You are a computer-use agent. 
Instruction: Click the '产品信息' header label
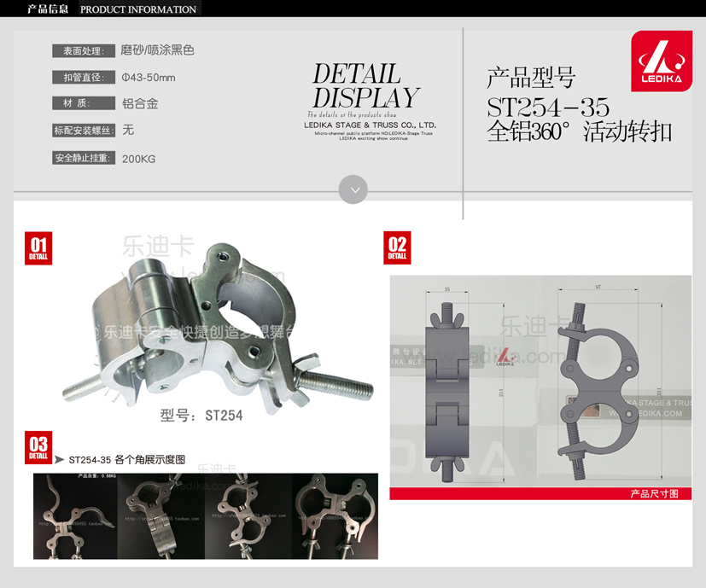point(48,9)
